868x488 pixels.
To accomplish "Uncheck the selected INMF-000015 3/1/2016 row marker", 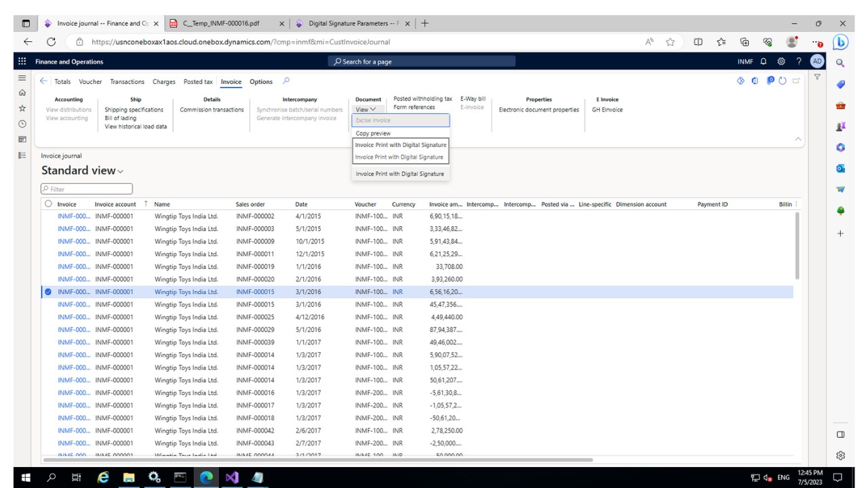I will pos(48,292).
